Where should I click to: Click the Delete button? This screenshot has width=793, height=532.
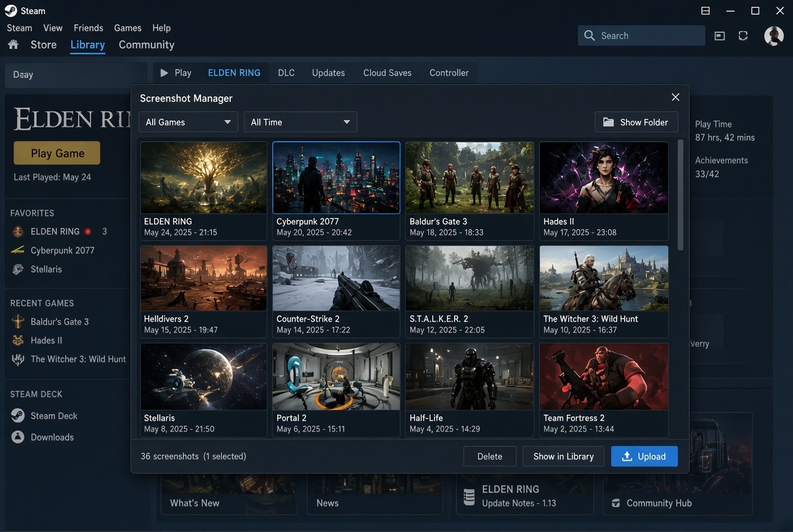tap(490, 456)
